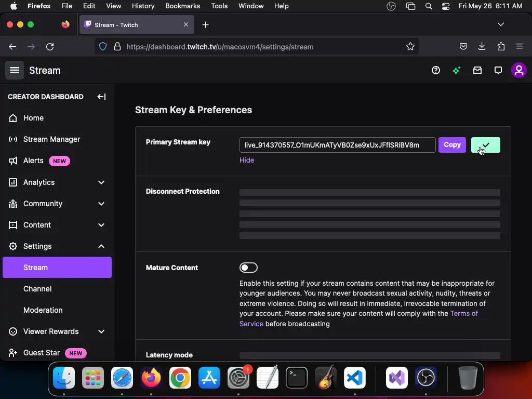
Task: Click the OBS status icon in menu bar
Action: [391, 6]
